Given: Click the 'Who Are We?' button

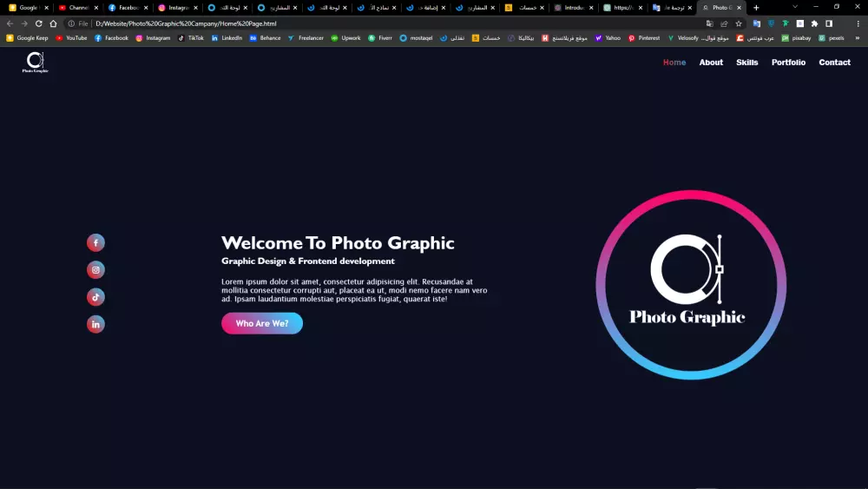Looking at the screenshot, I should click(262, 323).
